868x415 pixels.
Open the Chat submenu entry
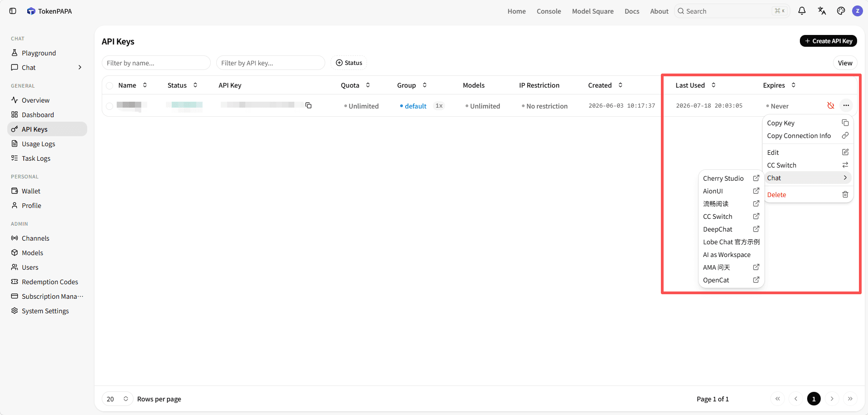(x=808, y=178)
